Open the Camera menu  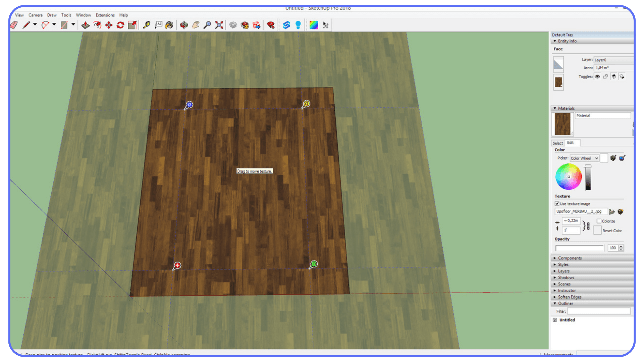[35, 15]
